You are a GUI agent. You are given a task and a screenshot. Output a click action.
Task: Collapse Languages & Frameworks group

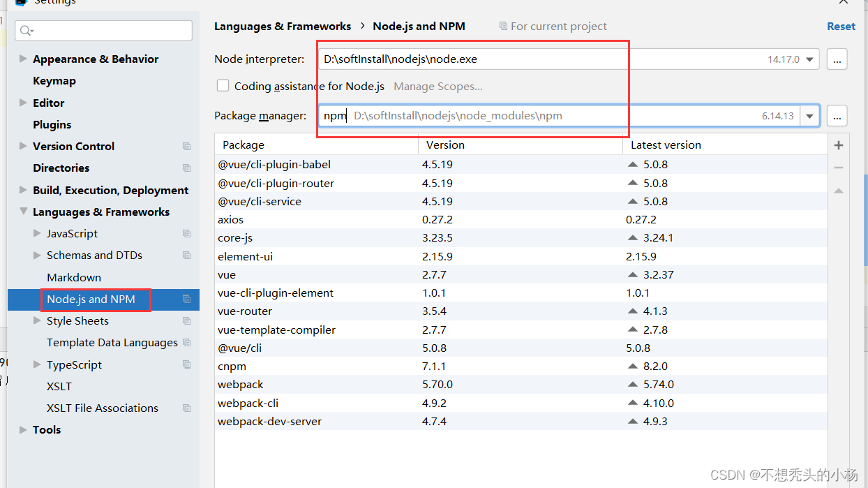coord(23,212)
